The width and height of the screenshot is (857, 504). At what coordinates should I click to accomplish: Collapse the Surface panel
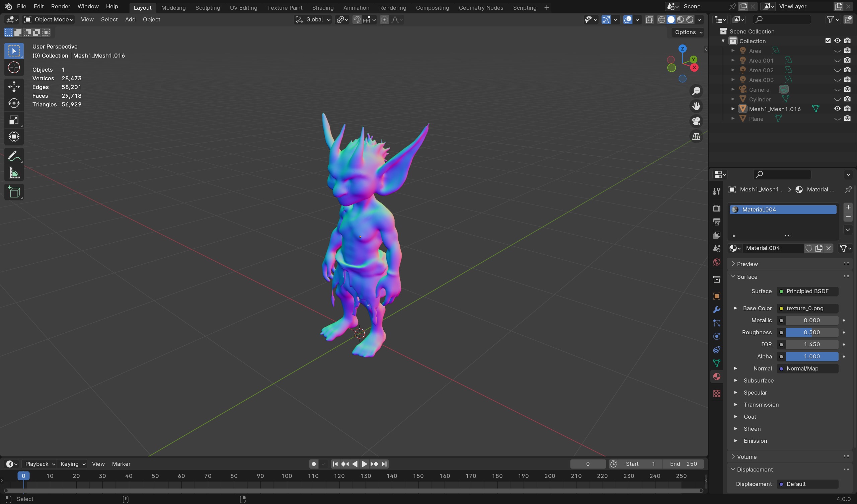click(x=747, y=277)
